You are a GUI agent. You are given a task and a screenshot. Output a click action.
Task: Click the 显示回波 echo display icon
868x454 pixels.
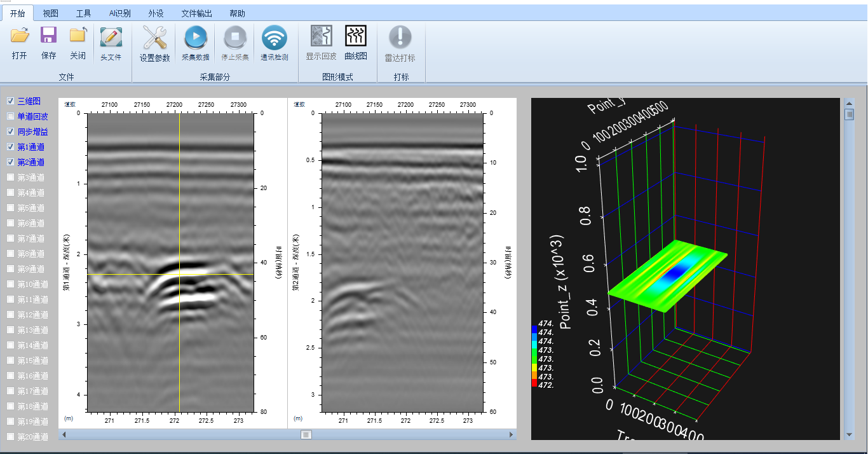(321, 37)
